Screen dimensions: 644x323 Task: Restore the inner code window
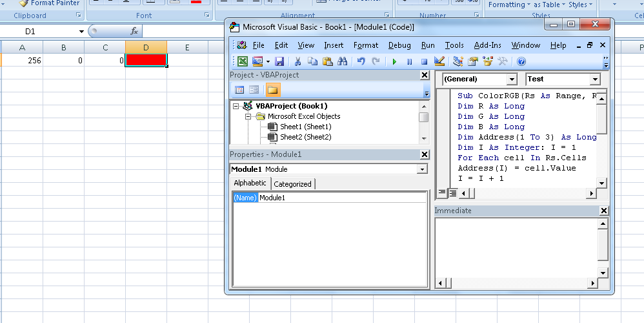pyautogui.click(x=590, y=45)
